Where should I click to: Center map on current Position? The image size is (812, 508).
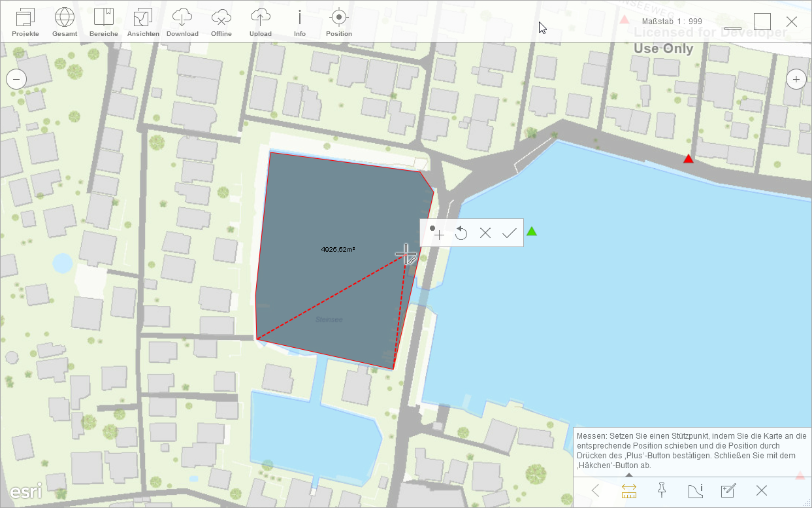point(338,22)
